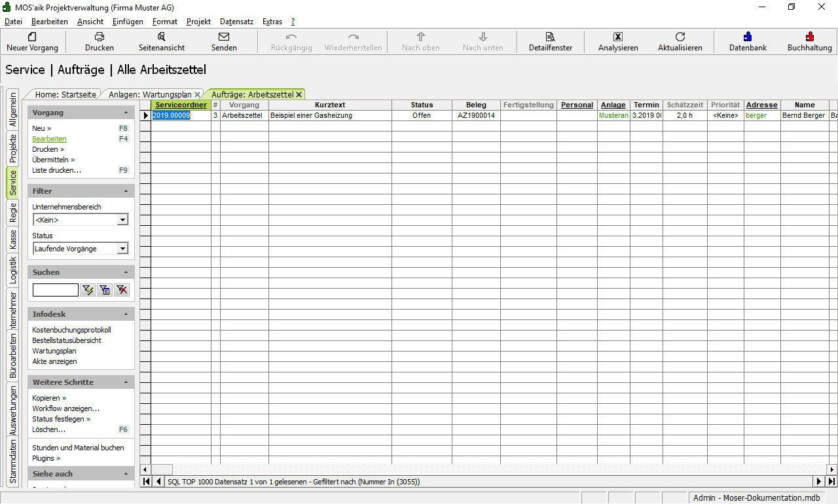Collapse the Vorgang panel section
The image size is (838, 504).
click(126, 113)
